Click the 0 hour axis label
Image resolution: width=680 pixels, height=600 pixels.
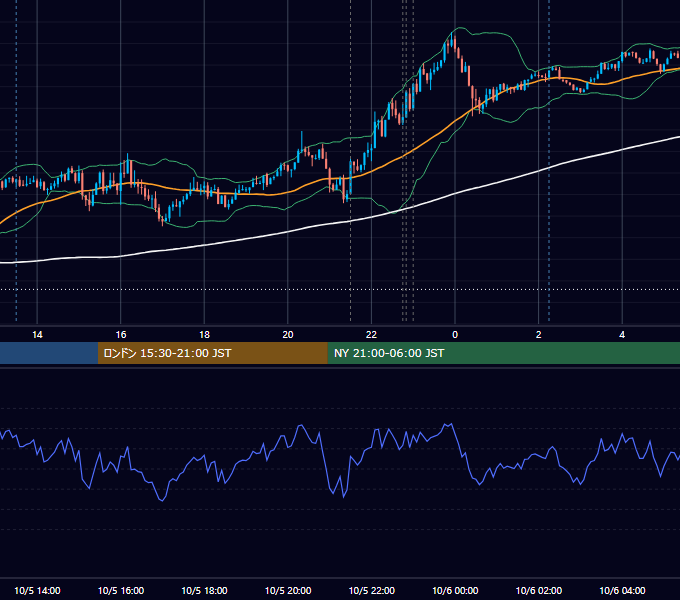tap(455, 335)
